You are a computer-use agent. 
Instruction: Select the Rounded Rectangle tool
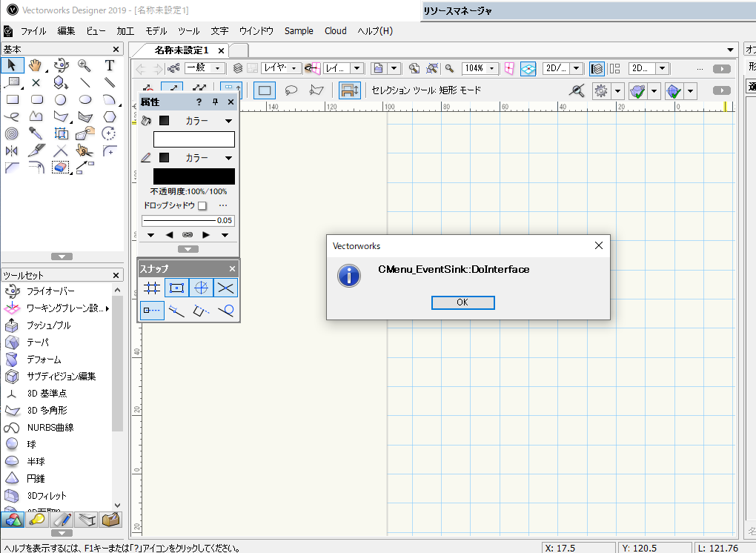coord(36,100)
